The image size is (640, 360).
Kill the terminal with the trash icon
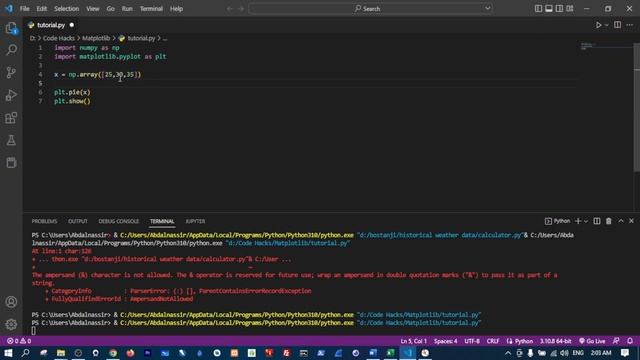[609, 221]
